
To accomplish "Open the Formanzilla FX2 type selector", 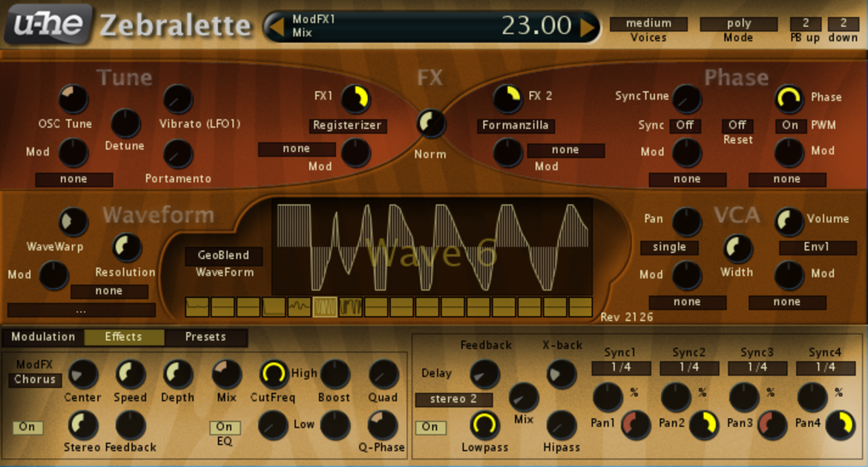I will 516,125.
